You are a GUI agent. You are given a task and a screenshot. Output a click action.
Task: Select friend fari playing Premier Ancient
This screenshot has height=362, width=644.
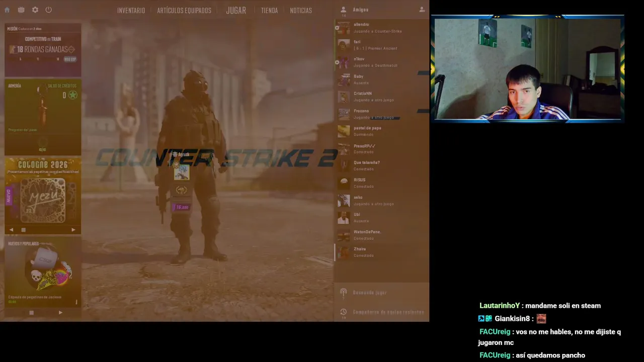381,45
